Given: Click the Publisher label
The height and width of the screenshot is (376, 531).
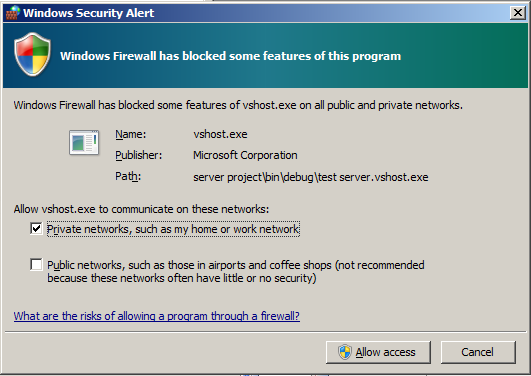Looking at the screenshot, I should (x=139, y=155).
